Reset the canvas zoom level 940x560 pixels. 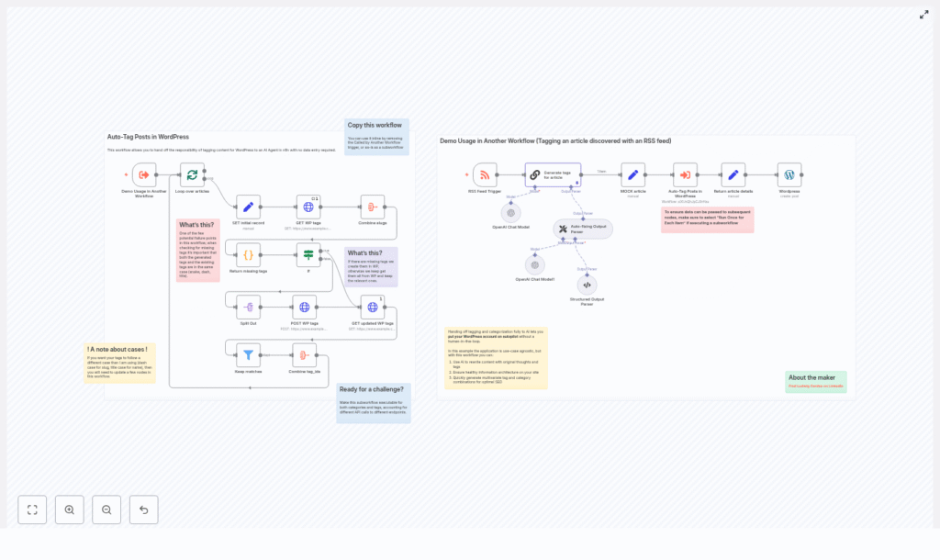[x=143, y=510]
